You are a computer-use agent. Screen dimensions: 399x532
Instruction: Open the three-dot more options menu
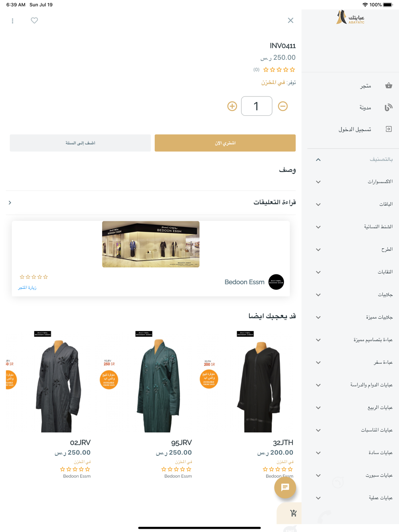12,21
